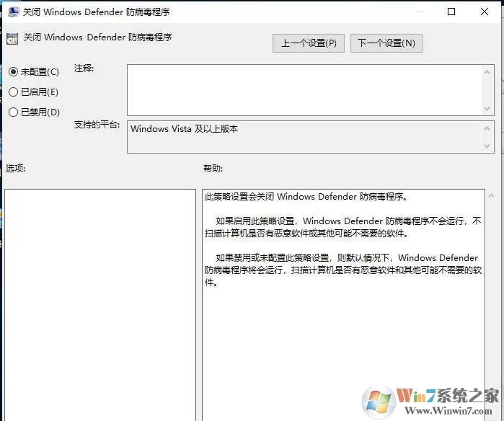
Task: Click the down arrow in 支持的平台 scrollbar
Action: tap(487, 146)
